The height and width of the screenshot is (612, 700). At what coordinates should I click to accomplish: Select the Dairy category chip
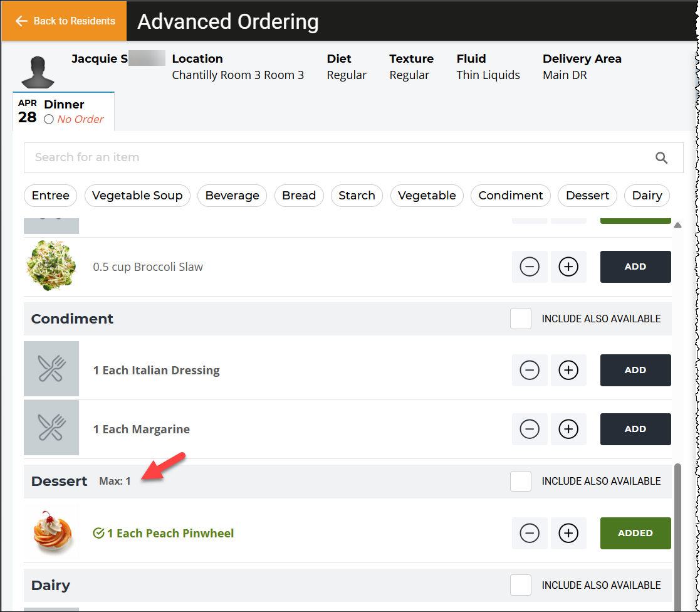point(647,196)
